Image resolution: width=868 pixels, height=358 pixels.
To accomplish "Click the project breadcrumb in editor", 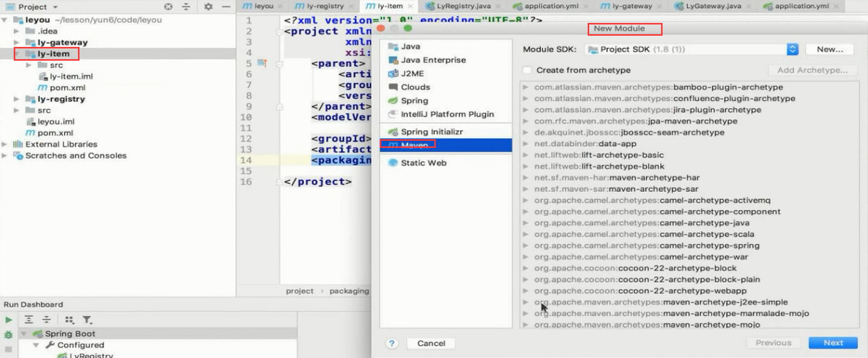I will (x=300, y=291).
